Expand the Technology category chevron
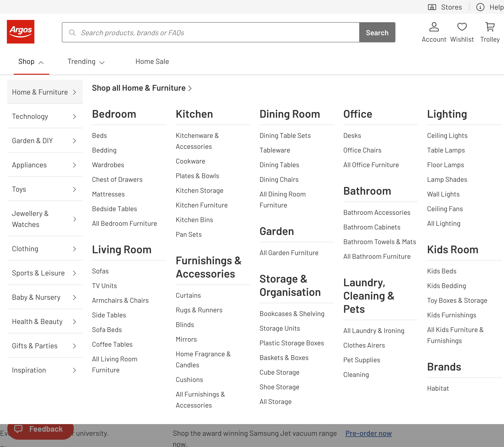Image resolution: width=504 pixels, height=447 pixels. 74,117
